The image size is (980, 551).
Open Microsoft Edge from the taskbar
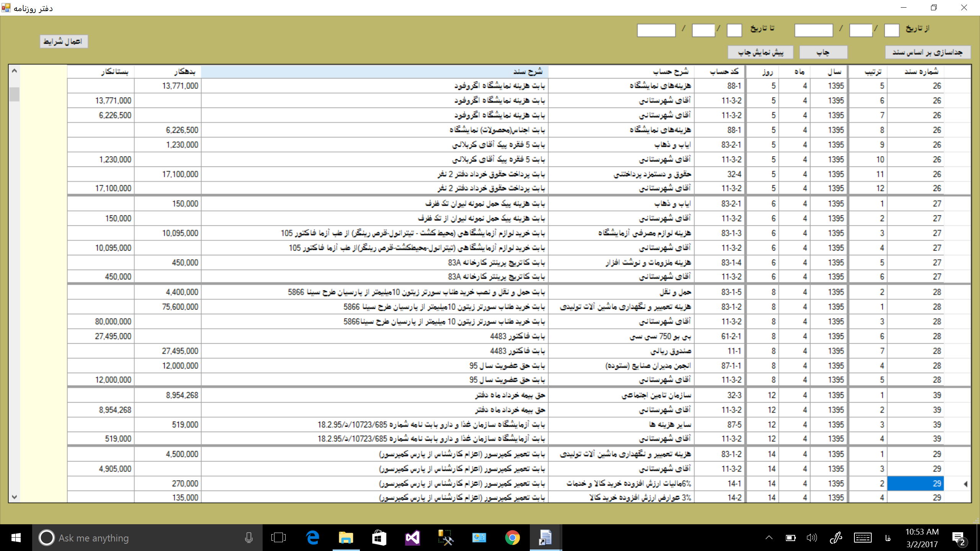coord(313,538)
